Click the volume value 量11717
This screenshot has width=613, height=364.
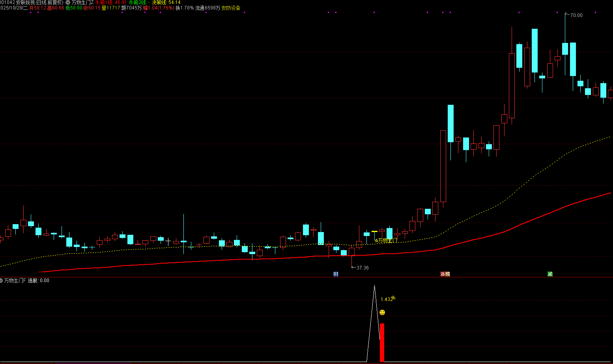[x=111, y=8]
